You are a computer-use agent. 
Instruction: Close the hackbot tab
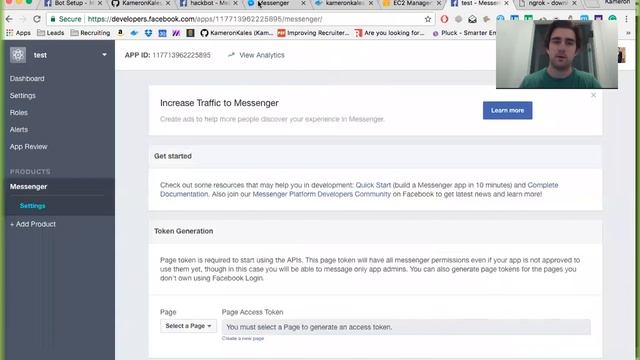pyautogui.click(x=236, y=3)
